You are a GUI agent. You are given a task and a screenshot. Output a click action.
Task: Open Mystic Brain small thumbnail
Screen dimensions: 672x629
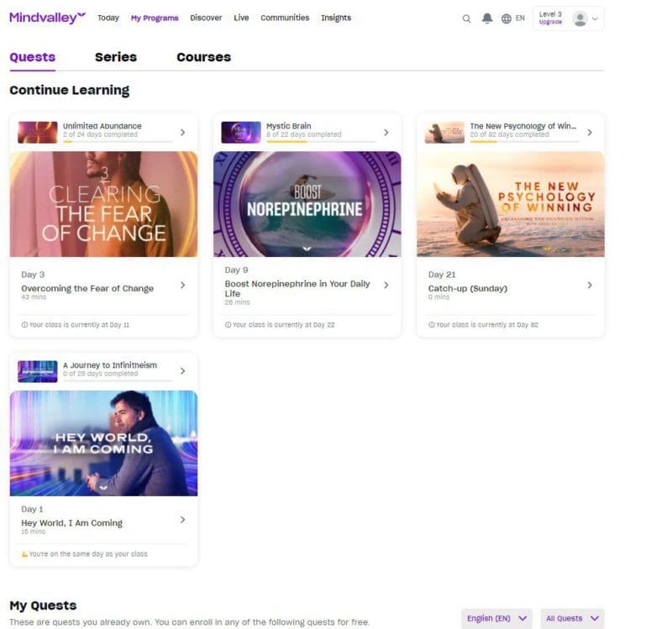[241, 132]
